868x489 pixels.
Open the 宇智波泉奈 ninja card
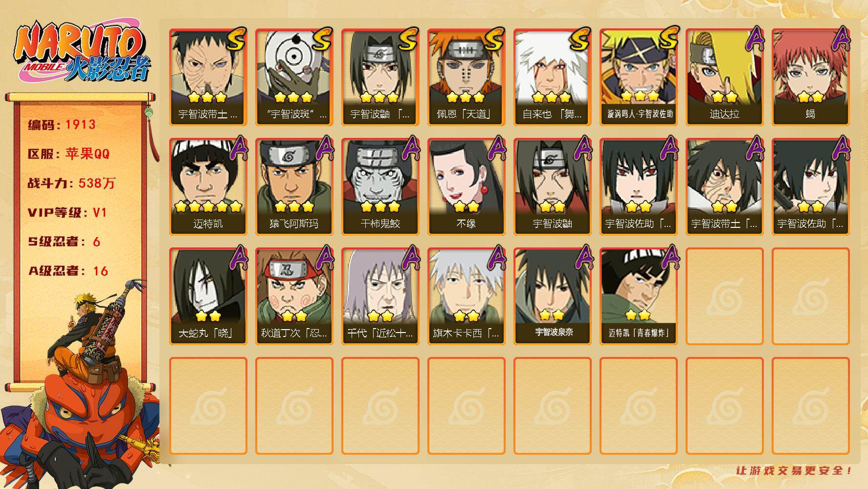(552, 296)
